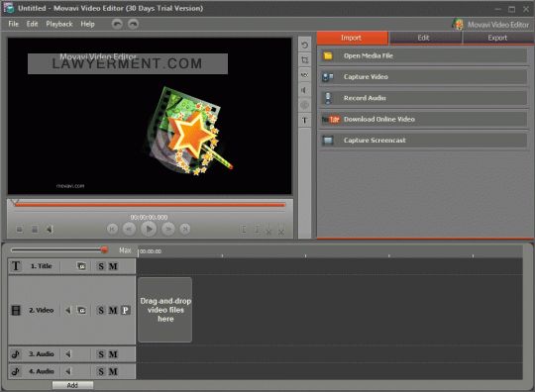The width and height of the screenshot is (535, 392).
Task: Click the T icon of the Title track
Action: 16,266
